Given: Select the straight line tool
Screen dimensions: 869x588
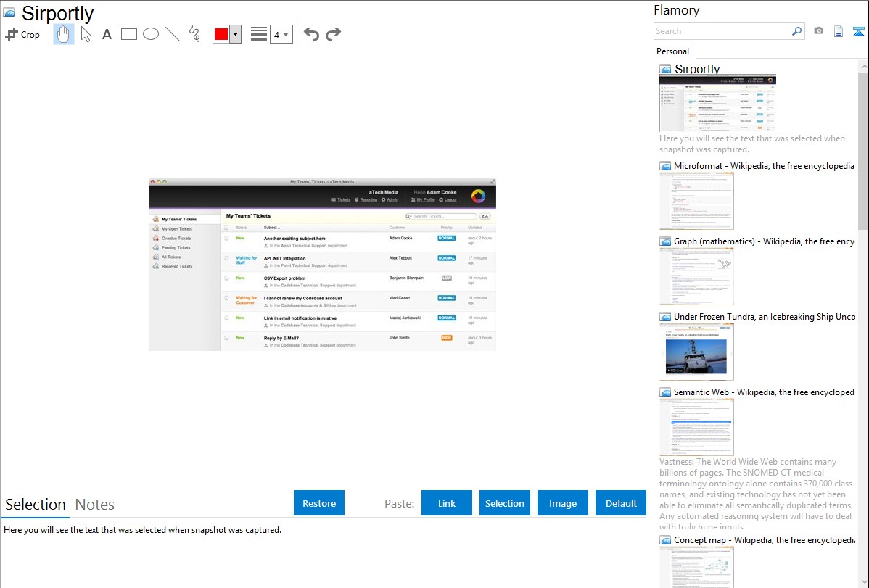Looking at the screenshot, I should (x=173, y=34).
